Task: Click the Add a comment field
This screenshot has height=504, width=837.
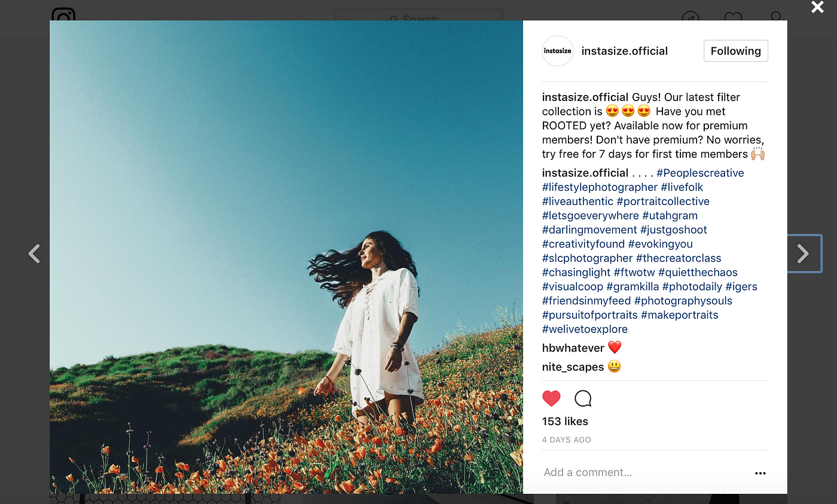Action: (643, 472)
